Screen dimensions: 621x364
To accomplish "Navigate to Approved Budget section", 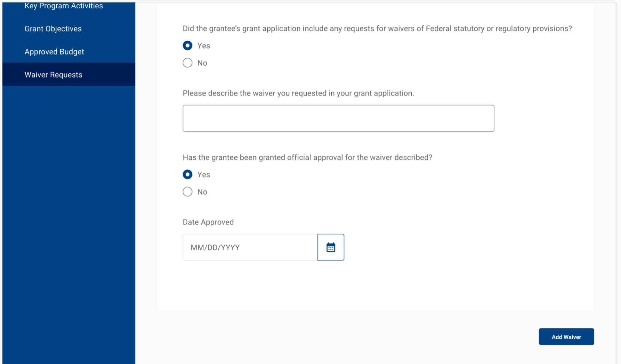I will pos(54,52).
